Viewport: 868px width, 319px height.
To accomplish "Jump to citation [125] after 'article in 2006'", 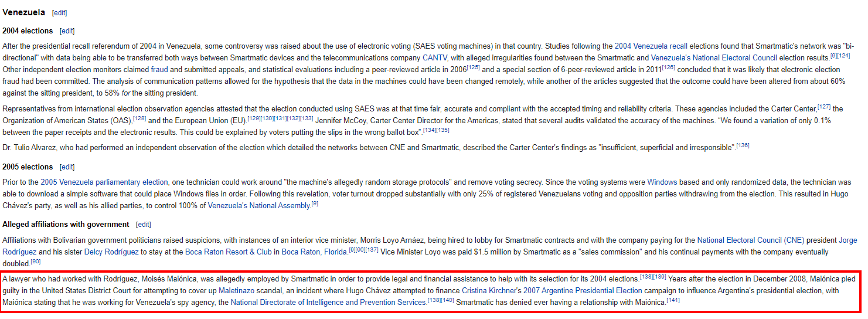I will pos(474,67).
